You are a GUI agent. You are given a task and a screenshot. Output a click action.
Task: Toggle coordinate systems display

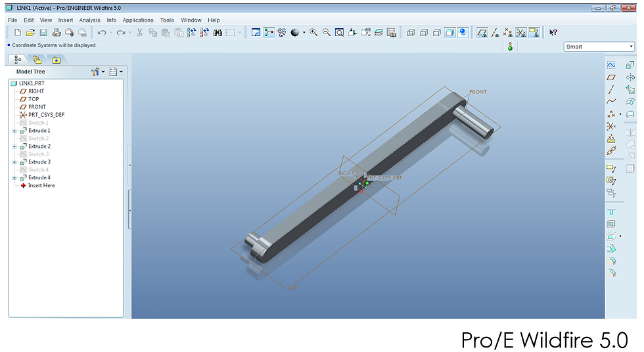click(520, 32)
